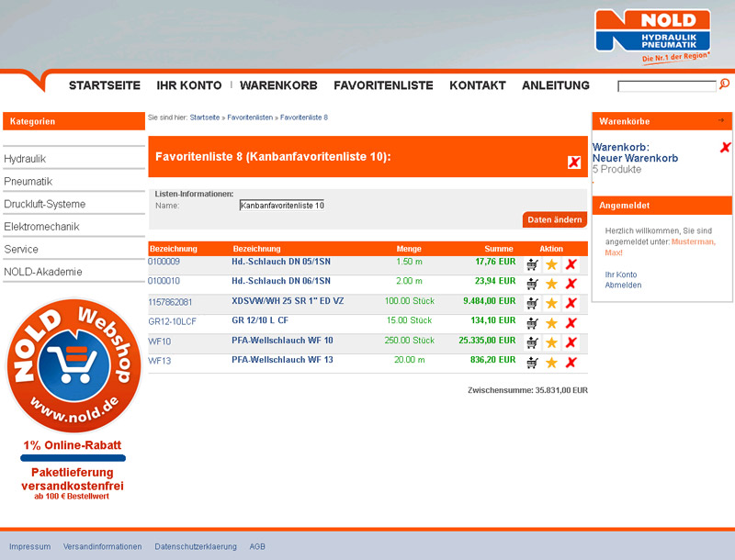
Task: Add GR 12/10 L CF to cart
Action: coord(532,323)
